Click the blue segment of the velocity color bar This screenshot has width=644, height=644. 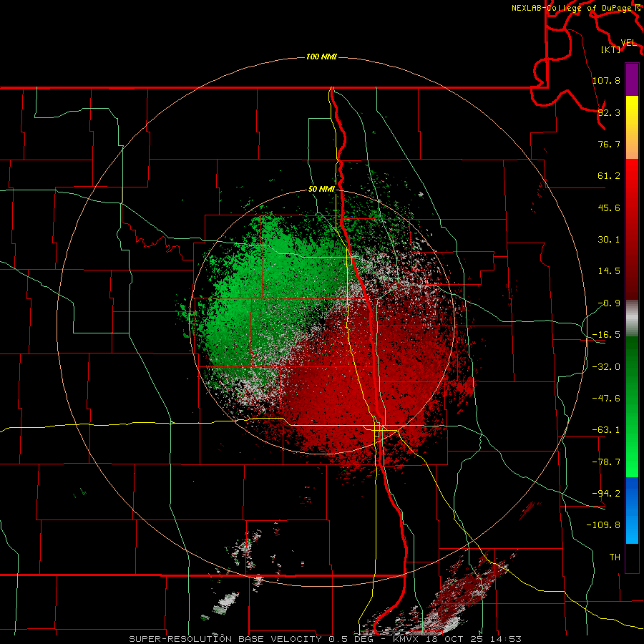tap(632, 510)
